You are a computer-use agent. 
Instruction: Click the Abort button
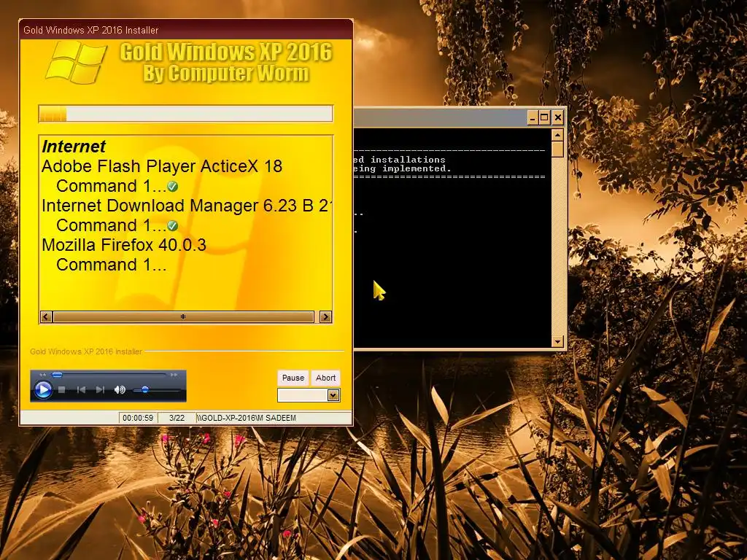tap(326, 378)
